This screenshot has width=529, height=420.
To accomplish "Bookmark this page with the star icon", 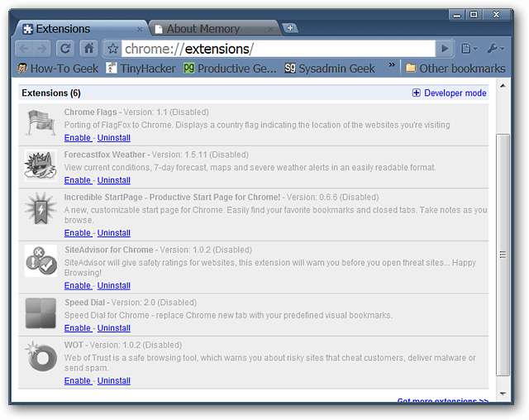I will click(112, 50).
